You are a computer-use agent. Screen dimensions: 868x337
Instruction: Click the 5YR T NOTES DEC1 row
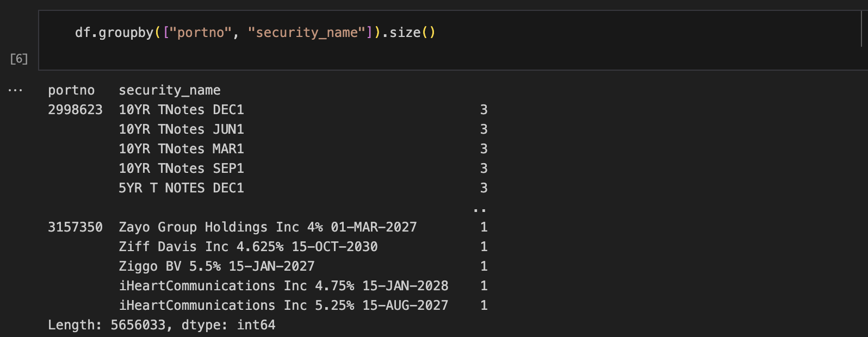click(x=303, y=188)
